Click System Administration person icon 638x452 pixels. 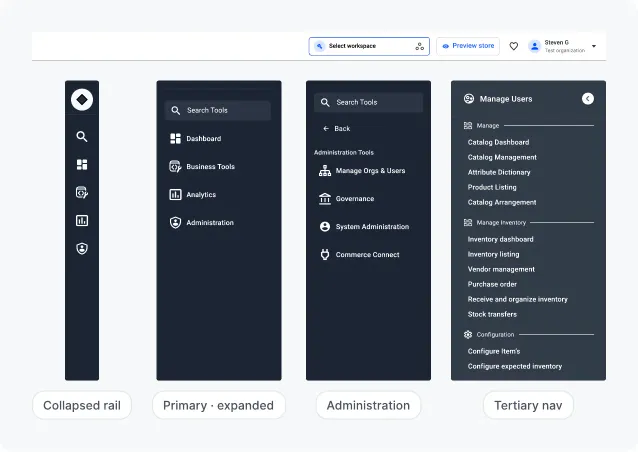[x=325, y=227]
